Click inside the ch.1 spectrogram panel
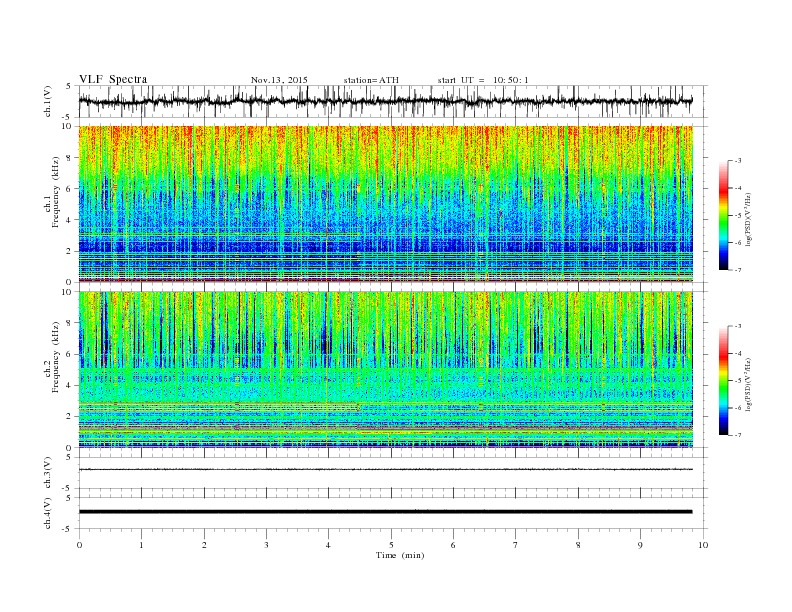The width and height of the screenshot is (792, 612). (386, 204)
